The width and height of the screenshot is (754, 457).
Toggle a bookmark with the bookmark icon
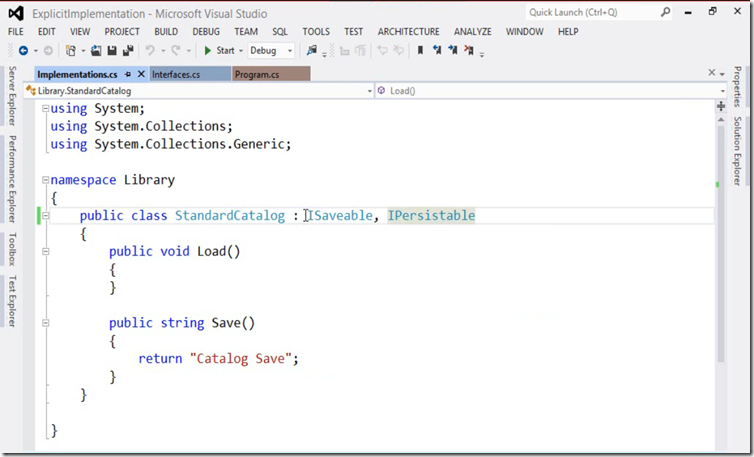[420, 50]
